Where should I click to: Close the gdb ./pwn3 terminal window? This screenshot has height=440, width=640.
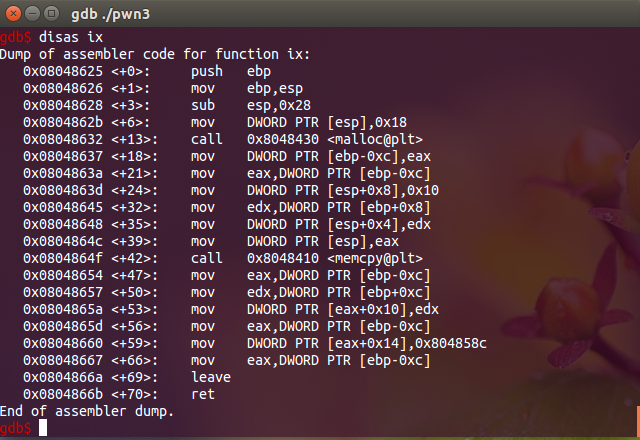(13, 13)
